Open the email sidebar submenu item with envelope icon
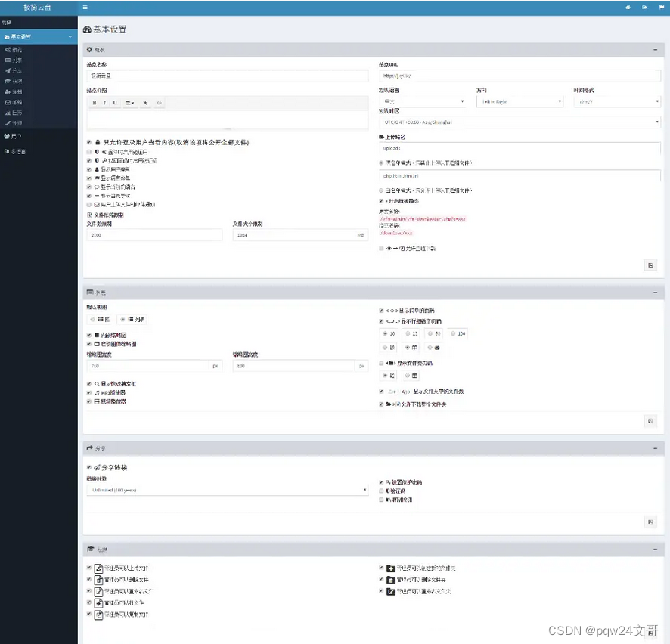Viewport: 670px width, 644px height. [x=14, y=102]
